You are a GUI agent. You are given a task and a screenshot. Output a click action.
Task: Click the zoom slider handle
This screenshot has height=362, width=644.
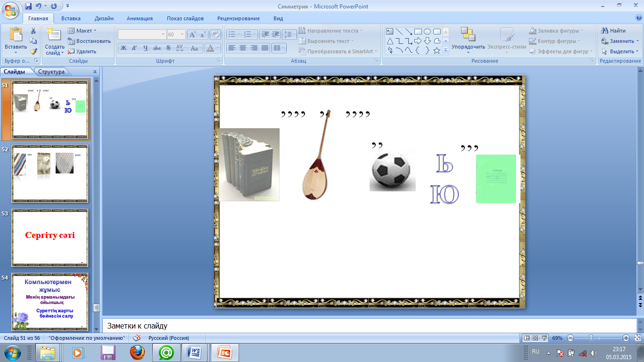[591, 338]
